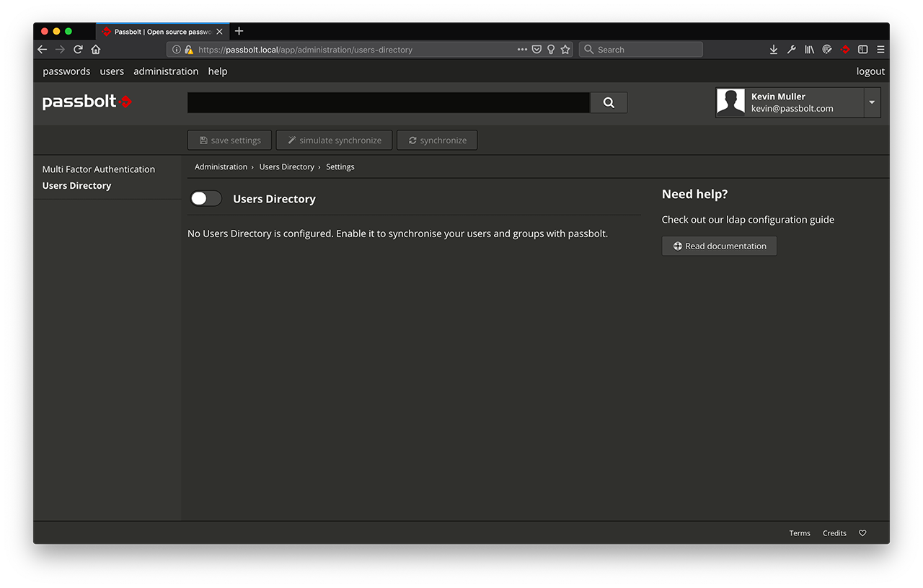This screenshot has height=588, width=923.
Task: Select Multi Factor Authentication in sidebar
Action: tap(99, 169)
